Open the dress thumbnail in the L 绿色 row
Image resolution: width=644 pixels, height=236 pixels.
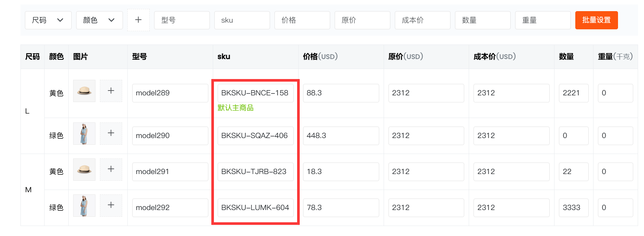84,134
